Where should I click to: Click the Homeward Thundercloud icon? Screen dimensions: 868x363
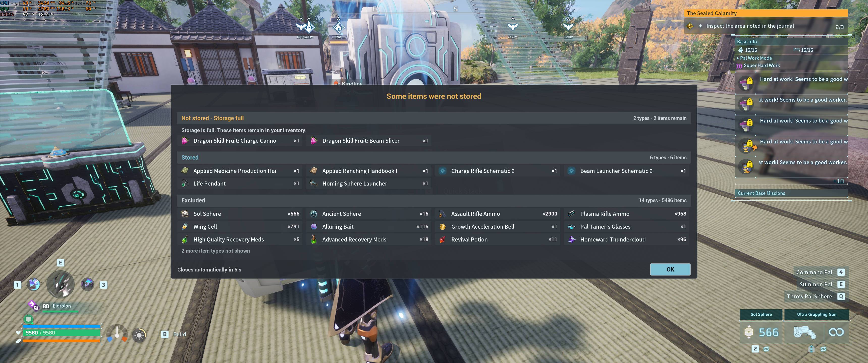[572, 239]
